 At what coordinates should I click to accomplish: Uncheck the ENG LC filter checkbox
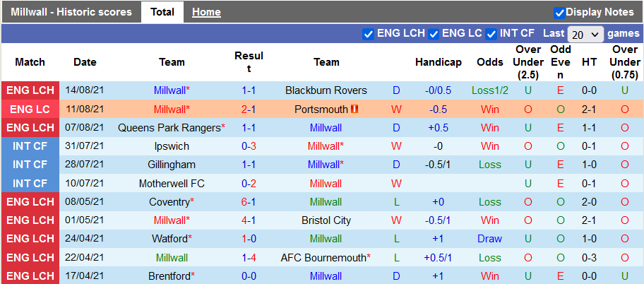pyautogui.click(x=434, y=34)
